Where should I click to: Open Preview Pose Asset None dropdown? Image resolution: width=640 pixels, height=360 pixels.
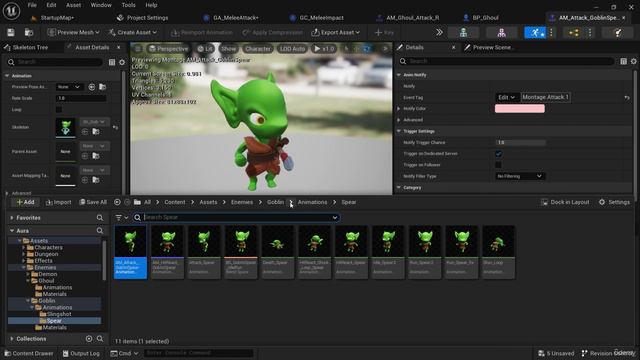click(69, 87)
